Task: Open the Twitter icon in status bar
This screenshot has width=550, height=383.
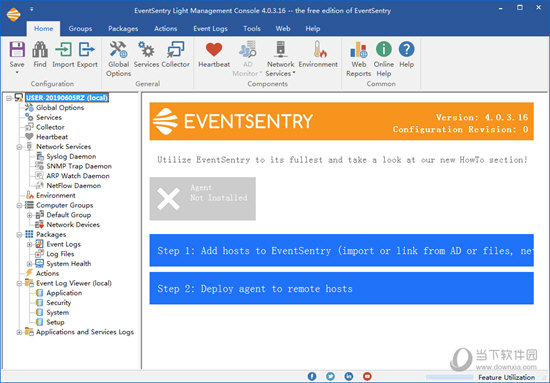Action: (330, 376)
